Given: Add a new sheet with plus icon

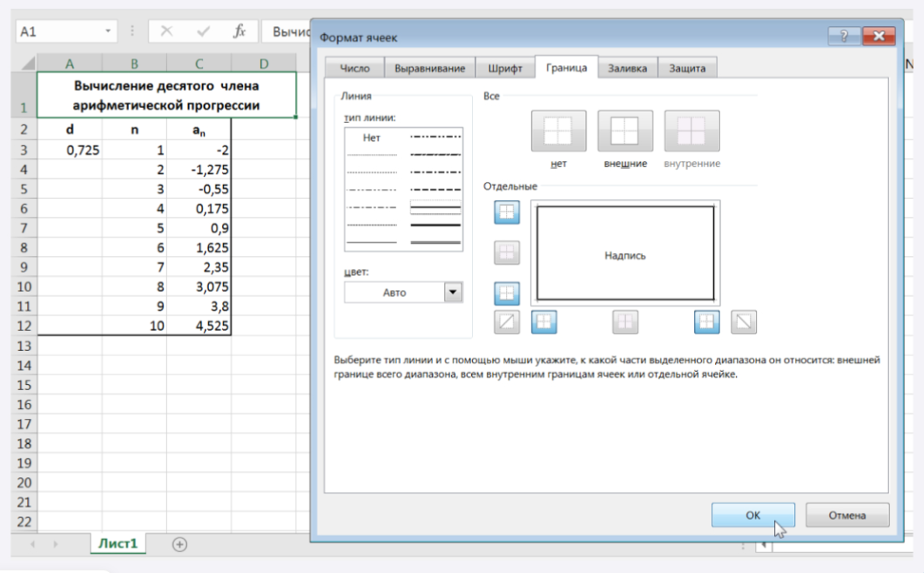Looking at the screenshot, I should (x=179, y=543).
